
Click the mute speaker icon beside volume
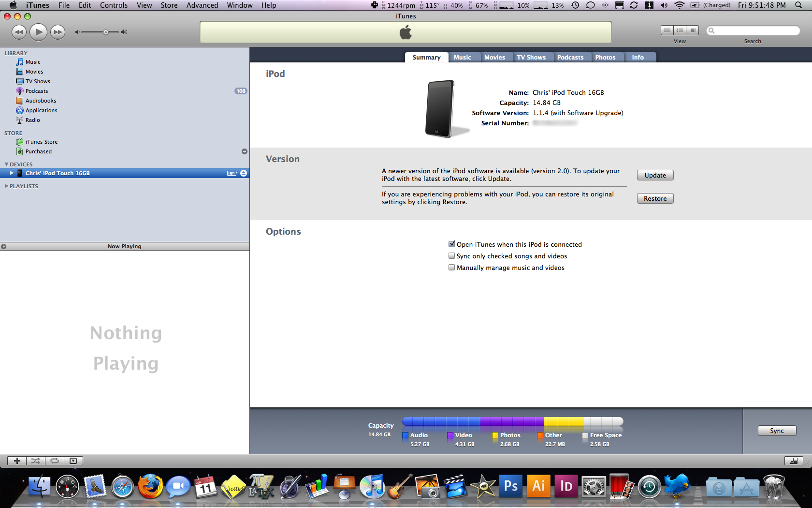coord(77,32)
